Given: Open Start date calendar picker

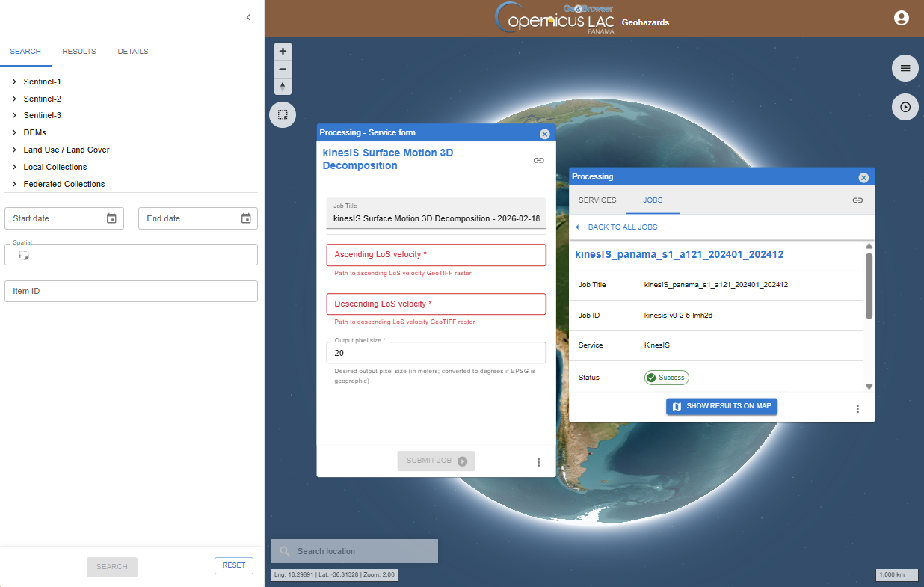Looking at the screenshot, I should (x=111, y=218).
